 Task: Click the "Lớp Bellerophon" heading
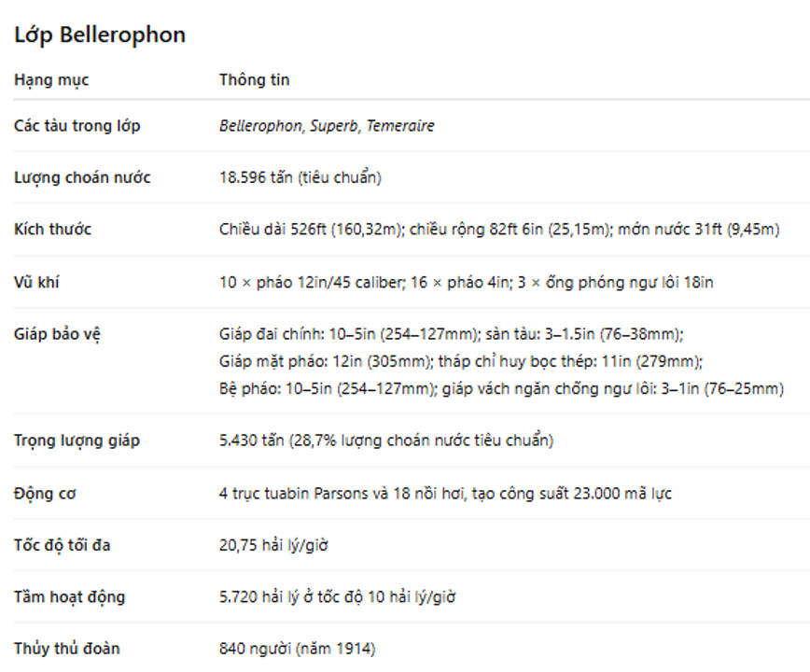pos(100,35)
